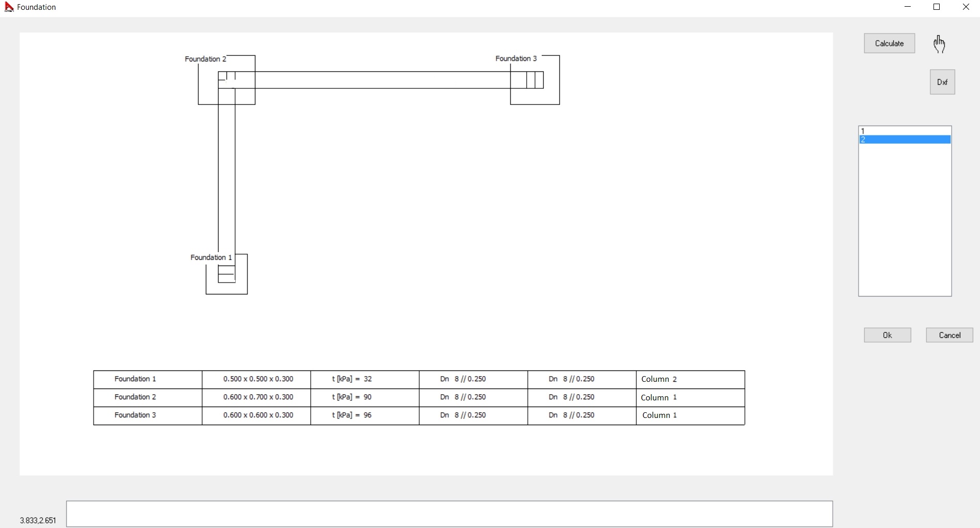Click the Foundation app icon in title bar
Screen dimensions: 980x528
point(9,7)
